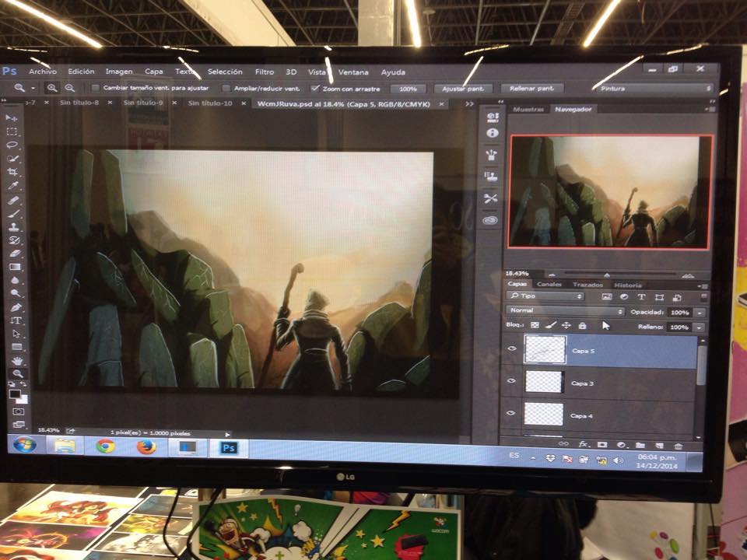Image resolution: width=747 pixels, height=560 pixels.
Task: Add a layer mask
Action: pyautogui.click(x=602, y=445)
